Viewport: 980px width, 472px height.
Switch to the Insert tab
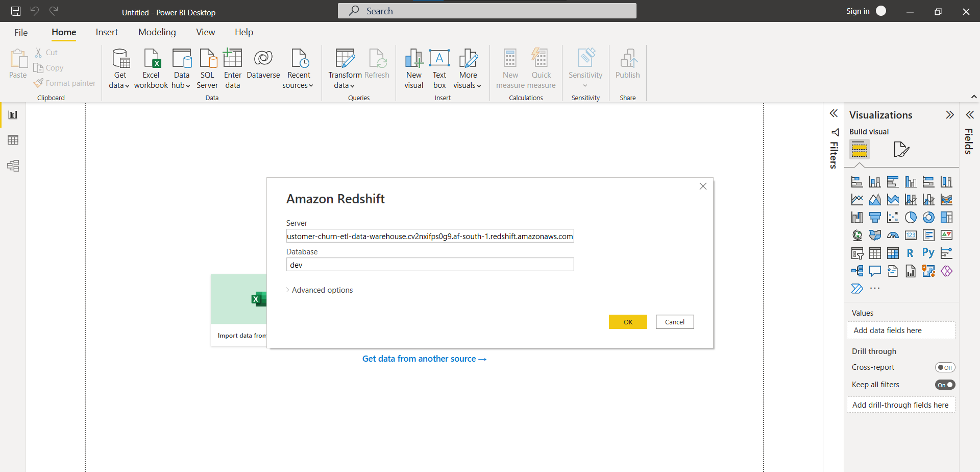click(107, 32)
